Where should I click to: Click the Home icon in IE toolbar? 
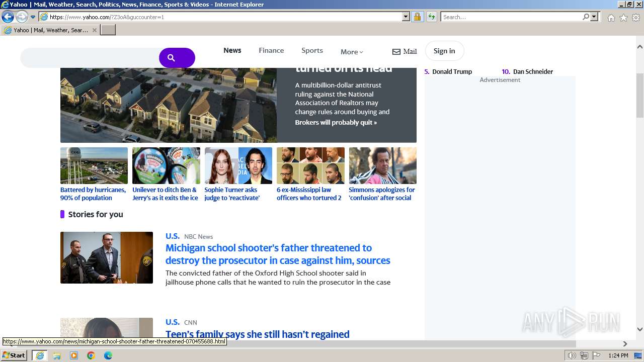[611, 18]
